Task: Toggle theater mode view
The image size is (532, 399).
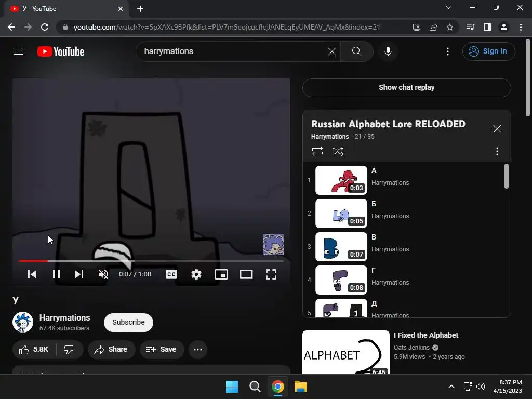Action: (246, 274)
